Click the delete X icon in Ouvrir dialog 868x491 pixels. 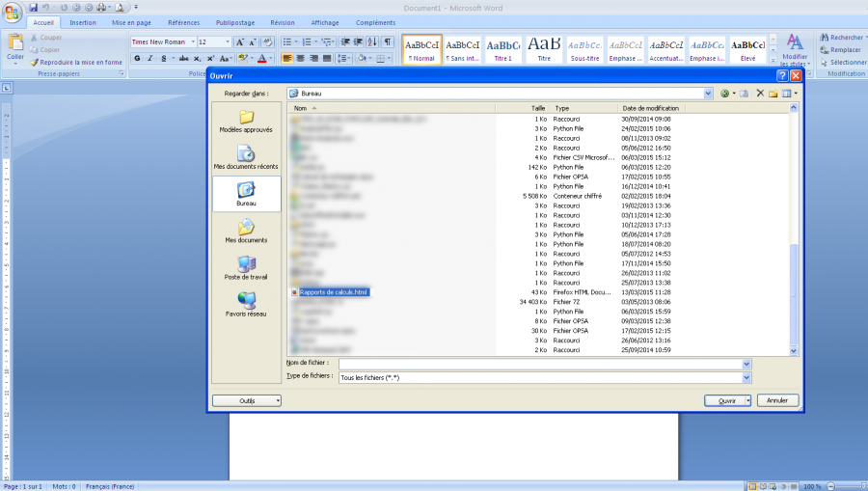[x=760, y=93]
